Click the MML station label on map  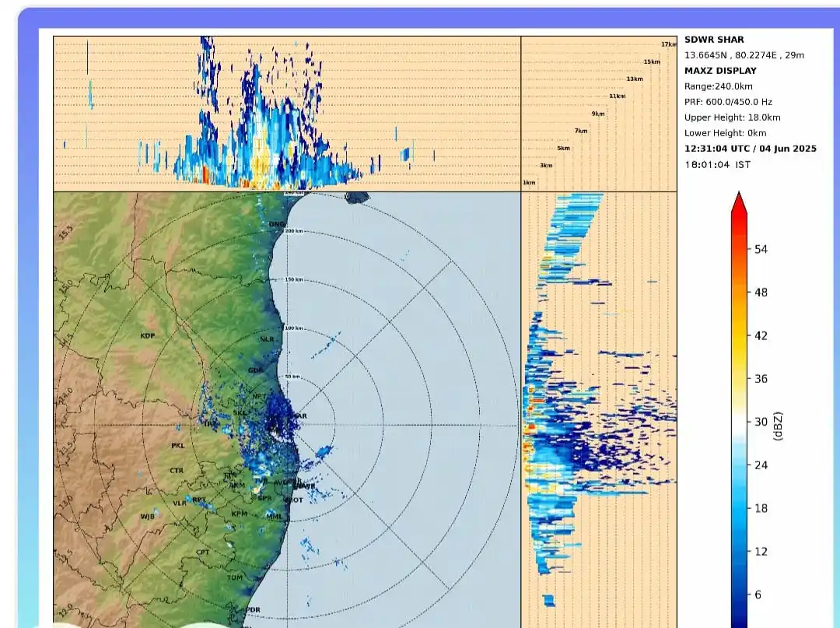coord(275,517)
